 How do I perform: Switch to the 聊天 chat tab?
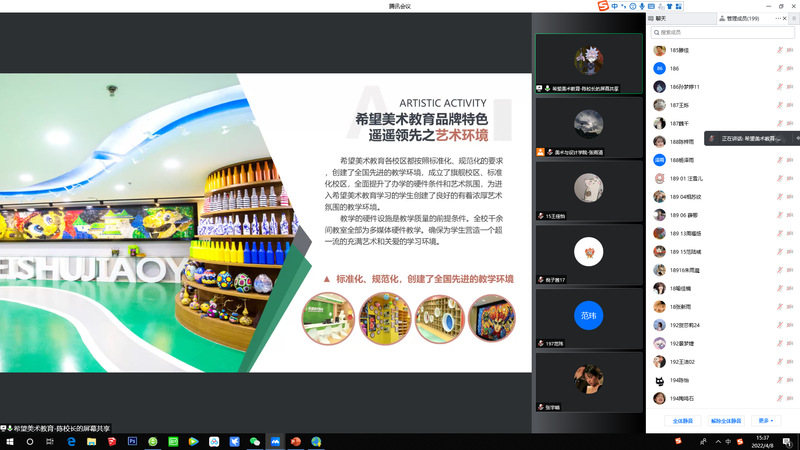coord(662,18)
